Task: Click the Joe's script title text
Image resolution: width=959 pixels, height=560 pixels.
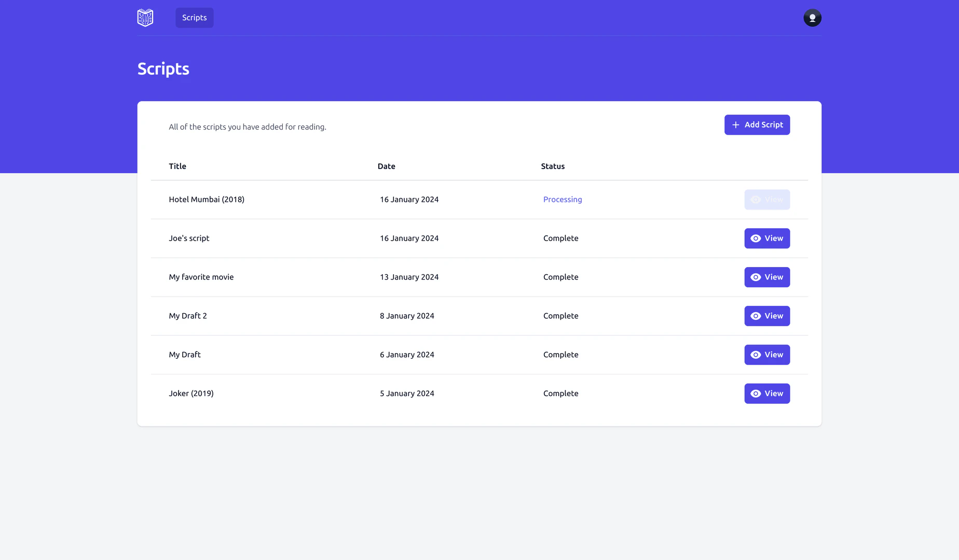Action: 189,239
